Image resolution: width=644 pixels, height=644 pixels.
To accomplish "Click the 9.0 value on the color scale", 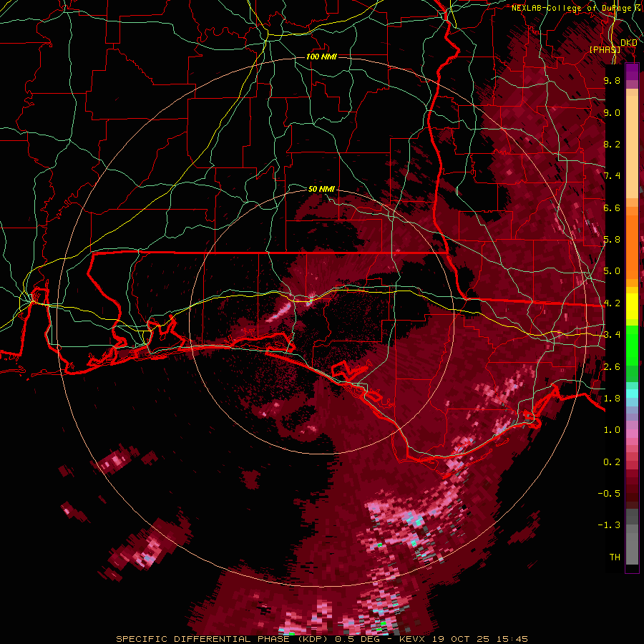I will click(x=612, y=112).
